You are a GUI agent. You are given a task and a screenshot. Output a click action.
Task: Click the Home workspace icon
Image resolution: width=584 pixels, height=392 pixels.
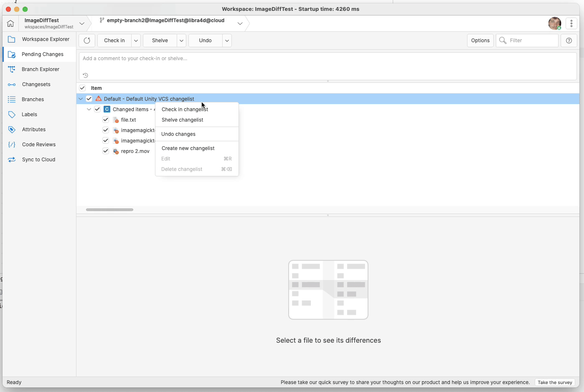10,23
